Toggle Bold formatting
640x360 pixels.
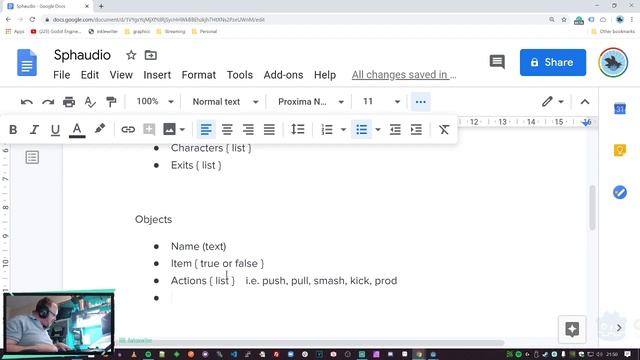click(x=13, y=130)
